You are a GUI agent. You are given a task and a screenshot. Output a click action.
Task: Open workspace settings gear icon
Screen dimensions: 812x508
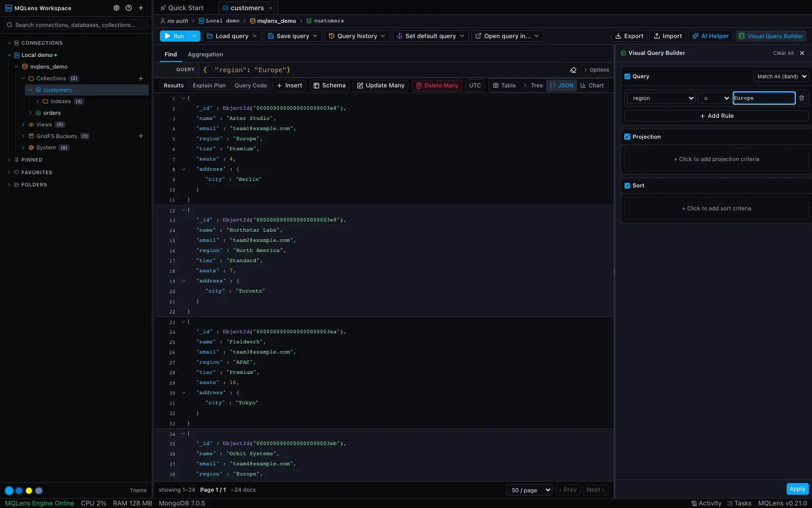point(116,8)
